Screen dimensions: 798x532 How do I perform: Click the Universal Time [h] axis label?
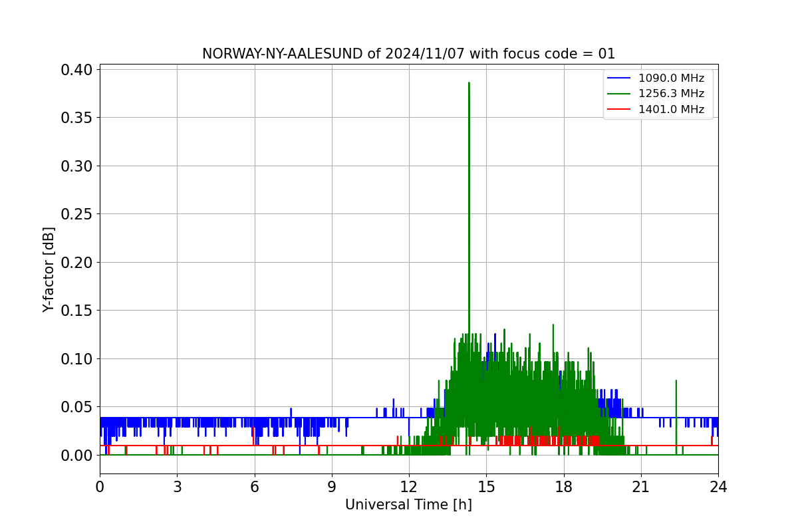click(x=408, y=505)
